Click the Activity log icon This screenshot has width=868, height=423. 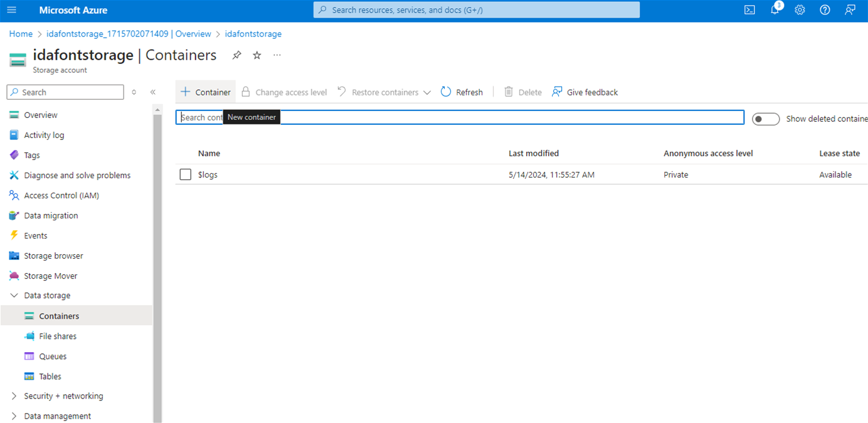[14, 135]
